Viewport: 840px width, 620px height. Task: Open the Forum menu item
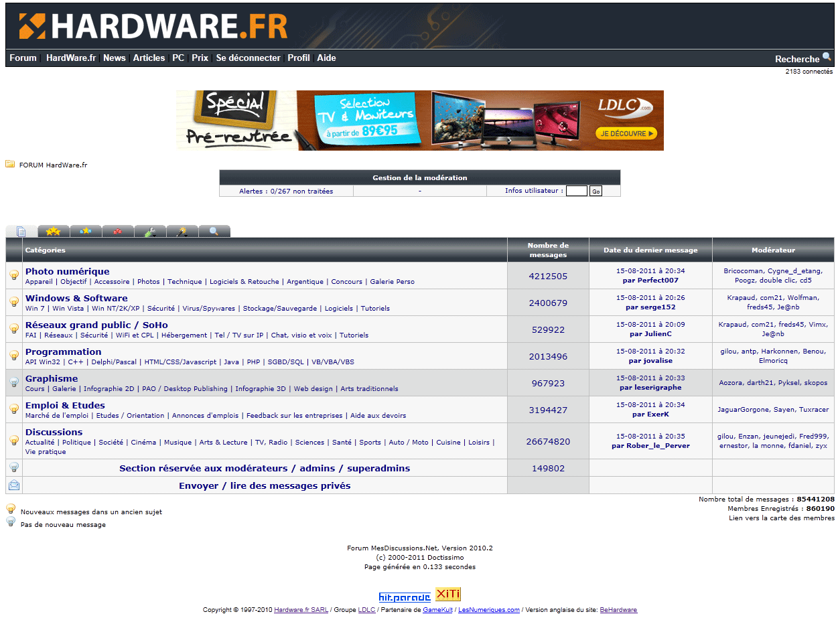click(x=23, y=58)
